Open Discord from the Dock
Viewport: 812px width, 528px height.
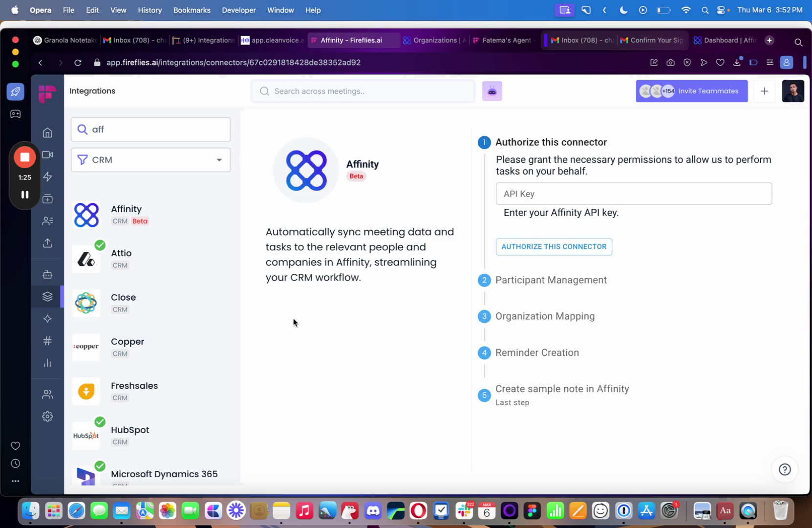[x=373, y=511]
